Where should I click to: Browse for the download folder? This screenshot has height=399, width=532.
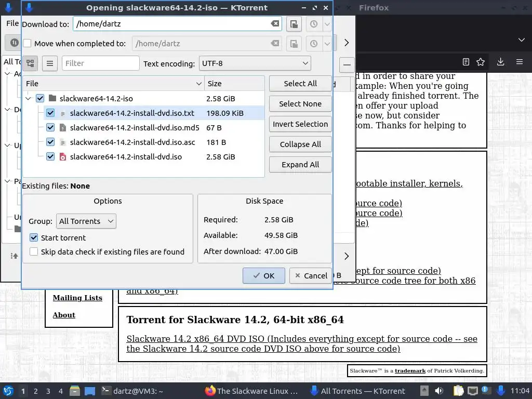[294, 24]
